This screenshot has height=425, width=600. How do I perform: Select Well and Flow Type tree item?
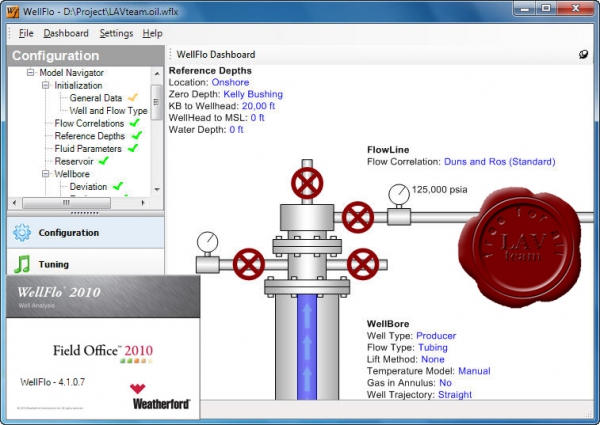point(108,111)
